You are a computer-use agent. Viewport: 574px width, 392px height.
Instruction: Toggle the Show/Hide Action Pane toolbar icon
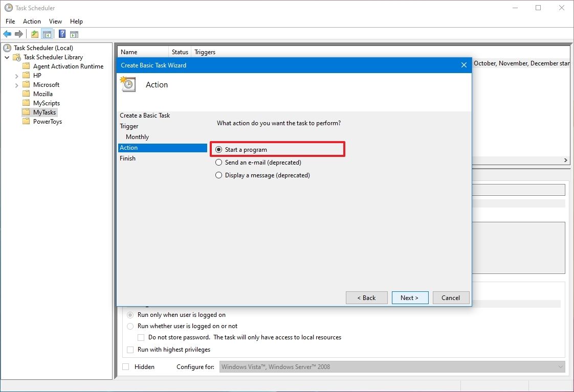coord(74,34)
